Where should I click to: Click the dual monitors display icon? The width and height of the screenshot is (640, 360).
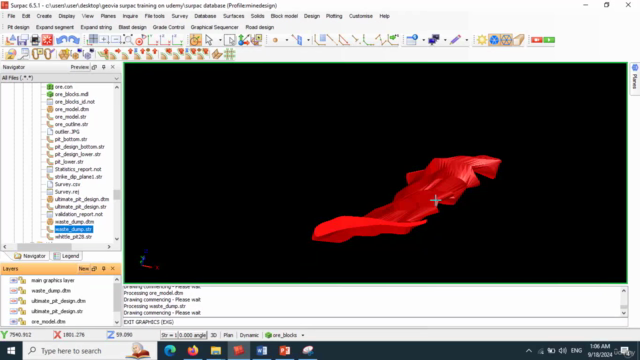tap(433, 40)
